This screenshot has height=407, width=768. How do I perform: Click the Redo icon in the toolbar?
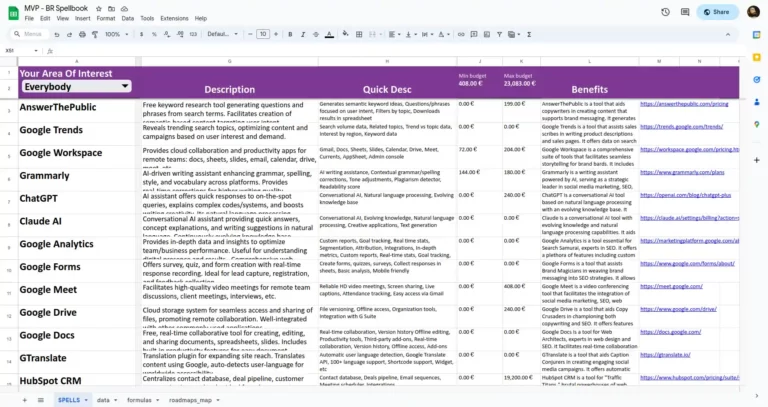point(69,34)
